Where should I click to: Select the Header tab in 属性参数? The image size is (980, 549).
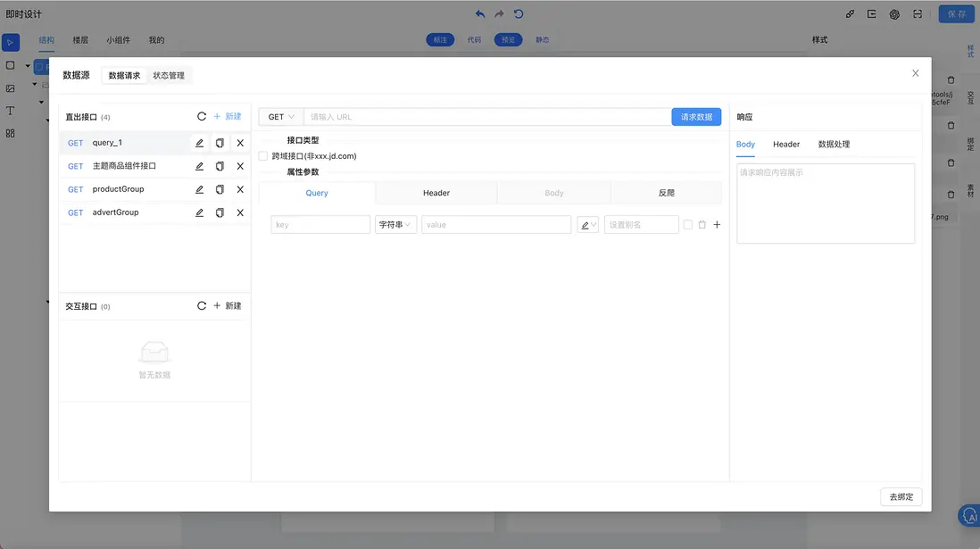pyautogui.click(x=436, y=193)
